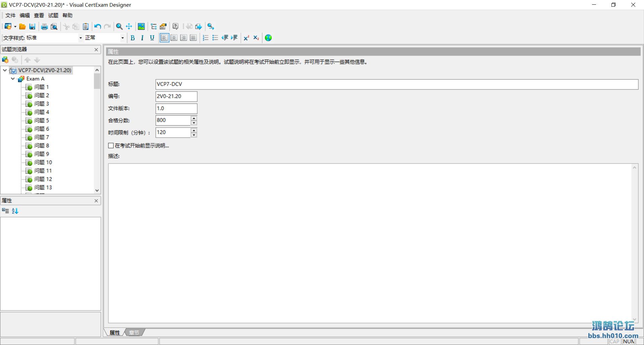Open the 编辑 menu
Viewport: 644px width, 345px height.
point(24,15)
